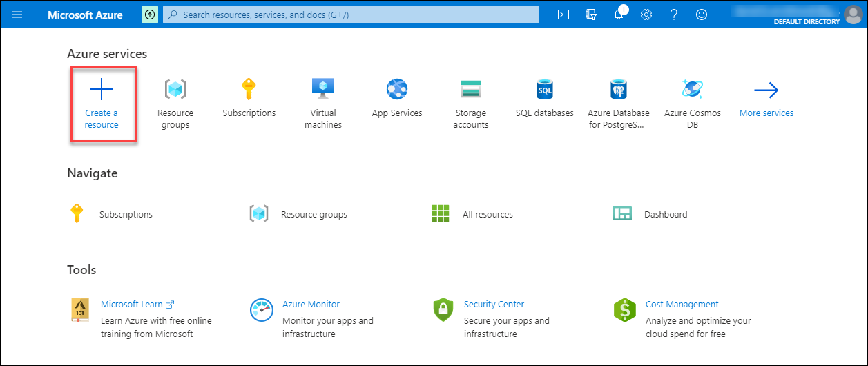The image size is (868, 366).
Task: Open the notifications bell
Action: coord(619,15)
